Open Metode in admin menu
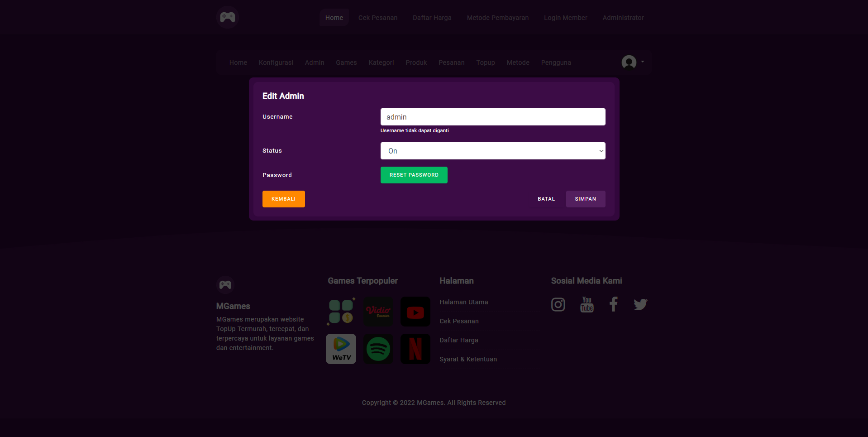The height and width of the screenshot is (437, 868). pyautogui.click(x=518, y=62)
